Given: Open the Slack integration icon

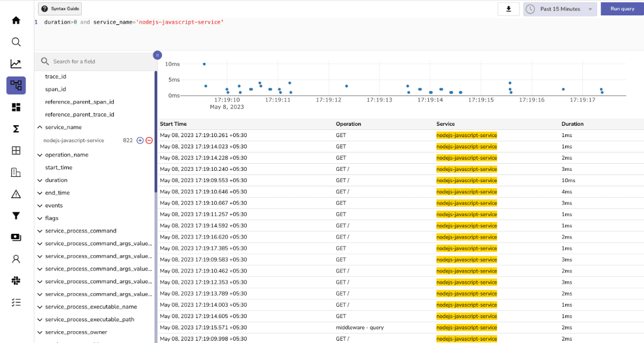Looking at the screenshot, I should pyautogui.click(x=16, y=281).
